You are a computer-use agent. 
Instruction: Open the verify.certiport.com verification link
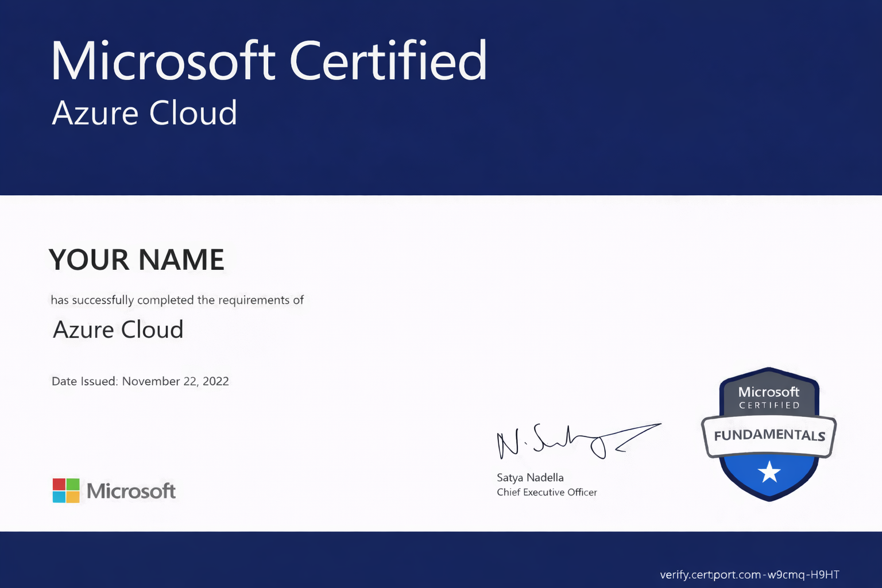pyautogui.click(x=749, y=575)
